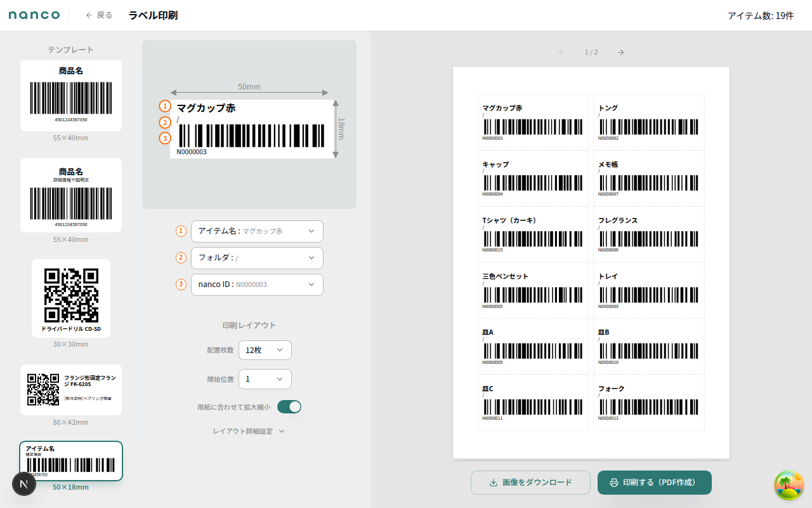Click the palm tree island icon
The height and width of the screenshot is (508, 812).
789,485
